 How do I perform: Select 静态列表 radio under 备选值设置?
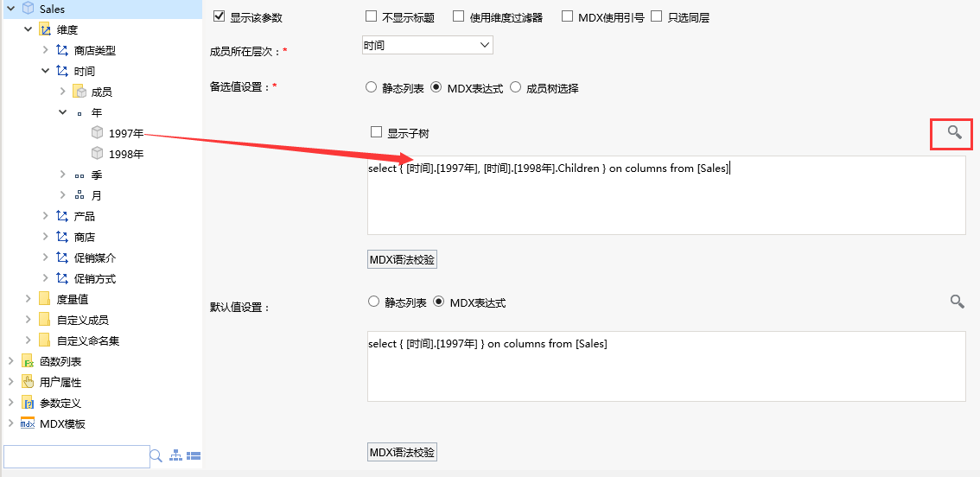[371, 87]
